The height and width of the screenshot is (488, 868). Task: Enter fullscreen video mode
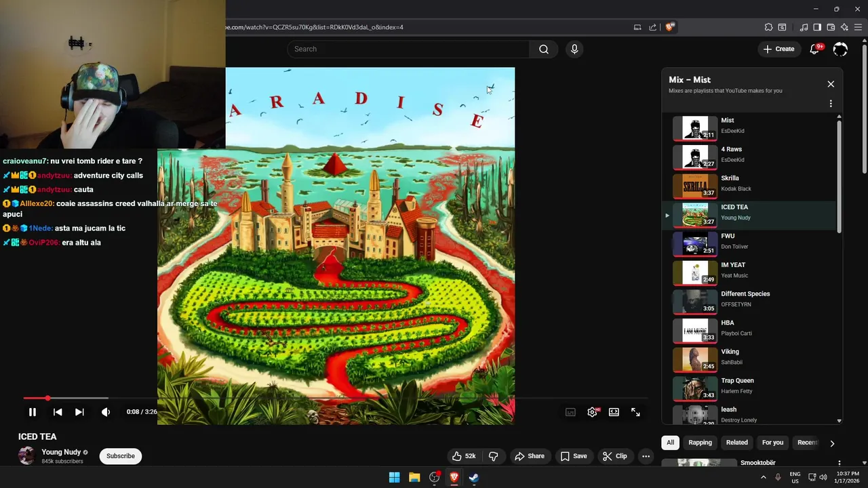tap(635, 412)
